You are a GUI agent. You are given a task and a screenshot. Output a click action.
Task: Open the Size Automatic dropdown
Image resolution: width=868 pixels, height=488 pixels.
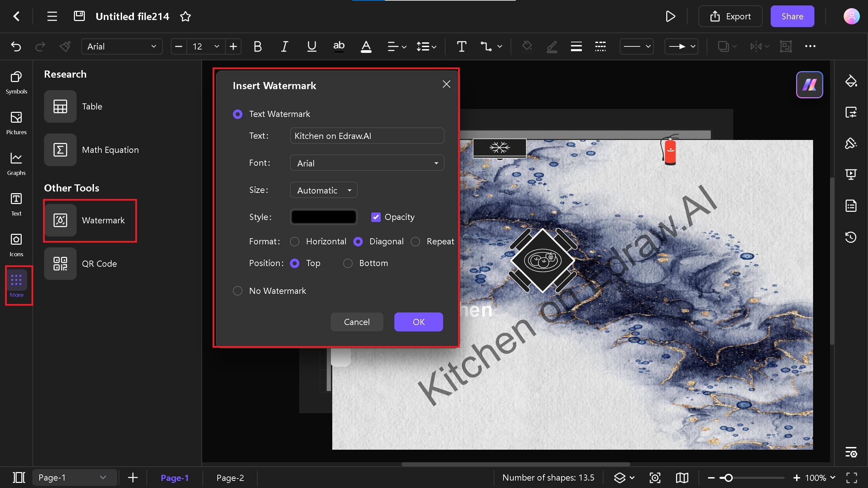[323, 190]
